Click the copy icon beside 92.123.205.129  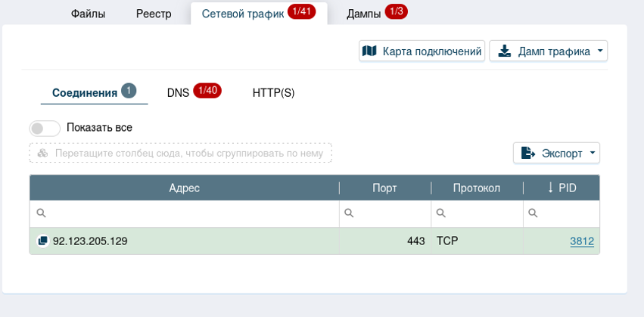pos(42,241)
